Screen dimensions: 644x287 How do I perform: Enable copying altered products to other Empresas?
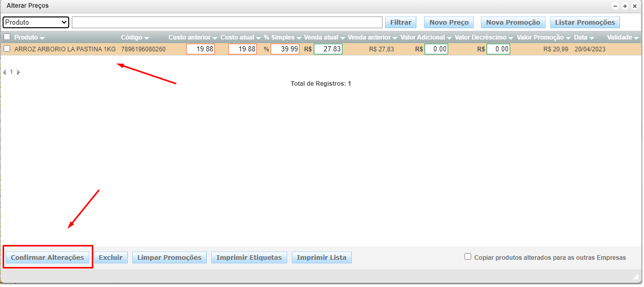click(468, 257)
